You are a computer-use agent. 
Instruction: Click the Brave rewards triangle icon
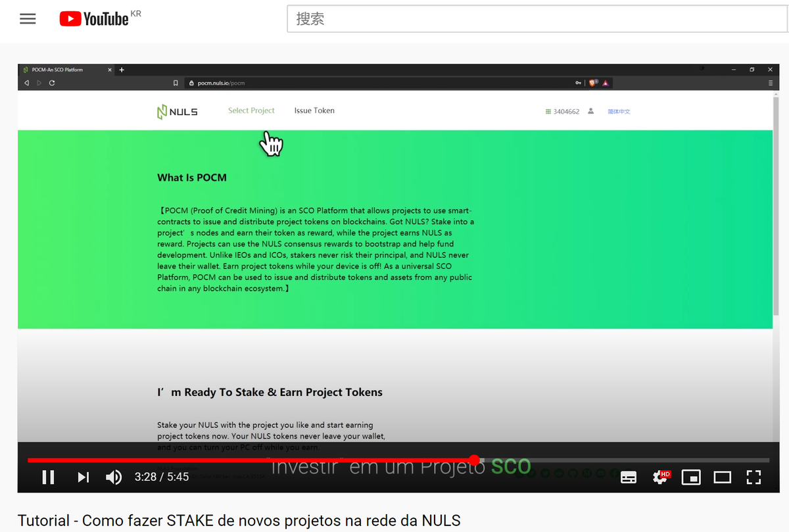[x=606, y=84]
